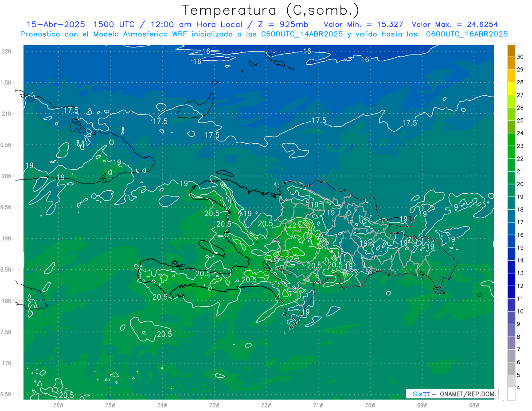Click legend value 18 on color scale
Viewport: 532px width, 411px height.
[520, 209]
